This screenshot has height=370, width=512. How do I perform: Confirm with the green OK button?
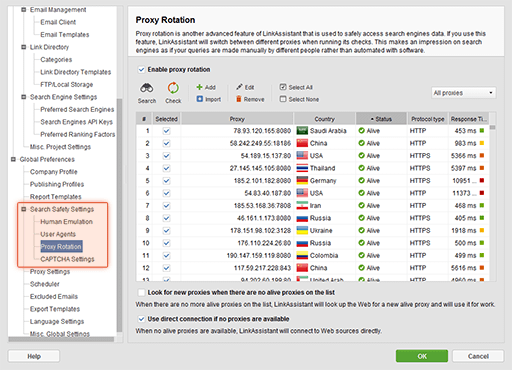[x=422, y=356]
